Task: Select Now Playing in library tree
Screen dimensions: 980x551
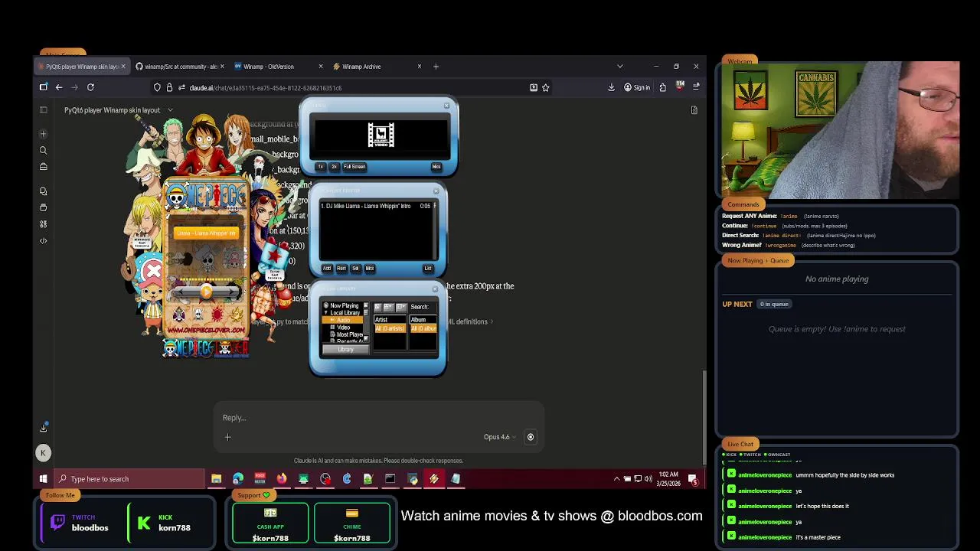Action: click(x=344, y=306)
